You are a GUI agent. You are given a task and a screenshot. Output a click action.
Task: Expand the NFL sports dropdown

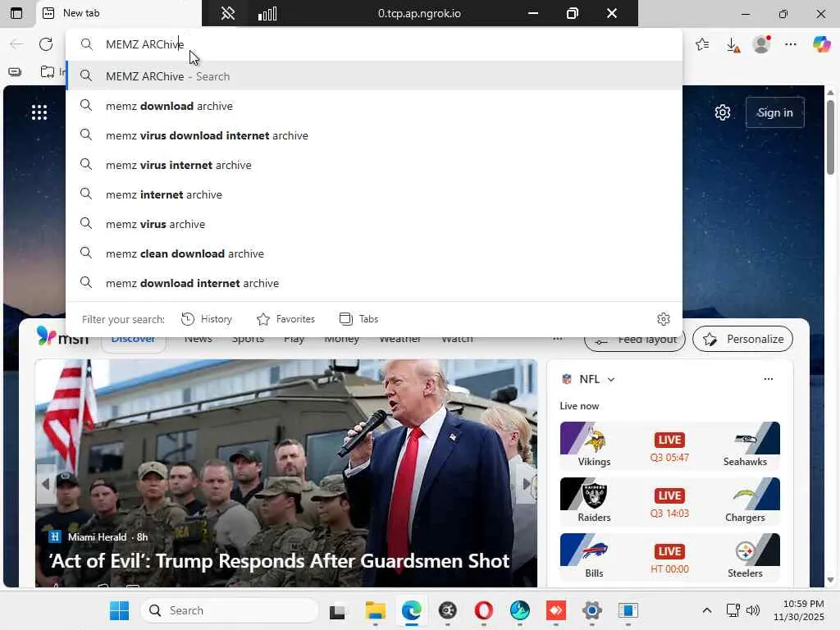[x=611, y=379]
